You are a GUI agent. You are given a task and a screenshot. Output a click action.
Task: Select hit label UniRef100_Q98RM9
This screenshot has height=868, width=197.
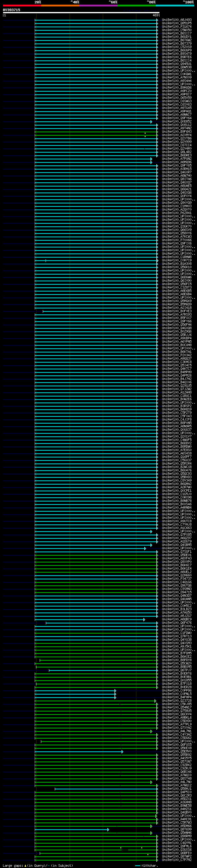[x=177, y=836]
